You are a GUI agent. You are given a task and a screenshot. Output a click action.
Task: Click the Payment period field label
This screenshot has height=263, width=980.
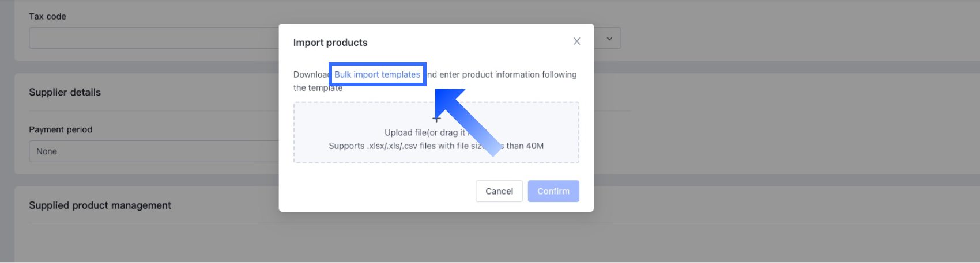61,129
